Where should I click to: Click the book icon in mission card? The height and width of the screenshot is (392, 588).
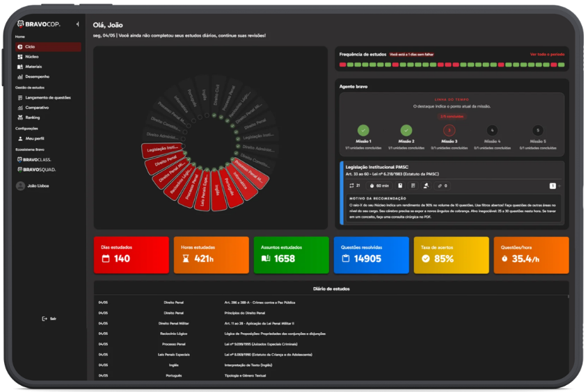coord(400,186)
